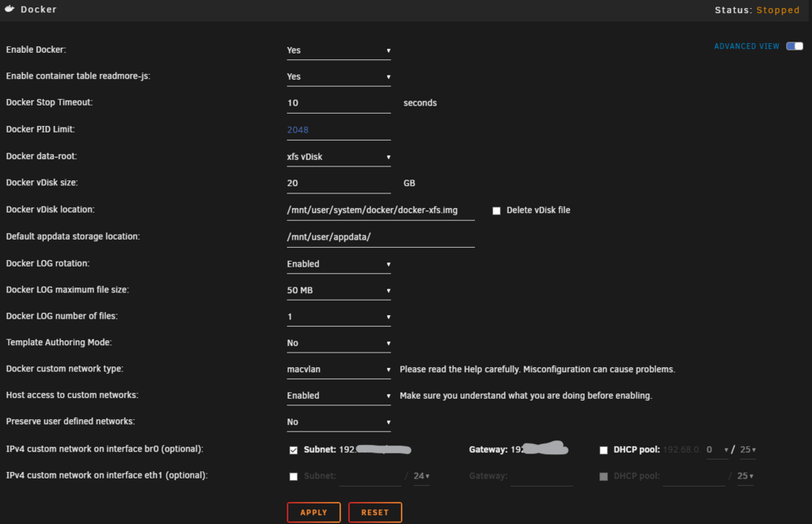
Task: Open the Docker LOG rotation dropdown
Action: coord(339,264)
